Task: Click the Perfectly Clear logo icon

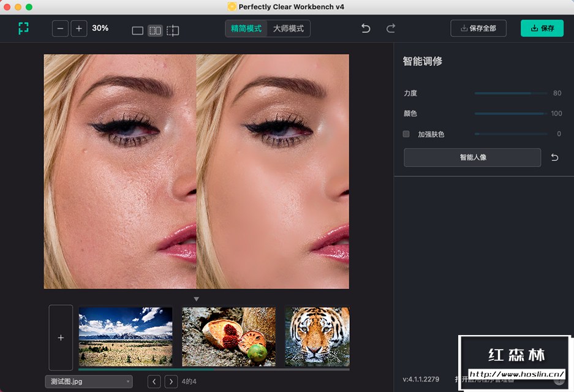Action: pyautogui.click(x=23, y=28)
